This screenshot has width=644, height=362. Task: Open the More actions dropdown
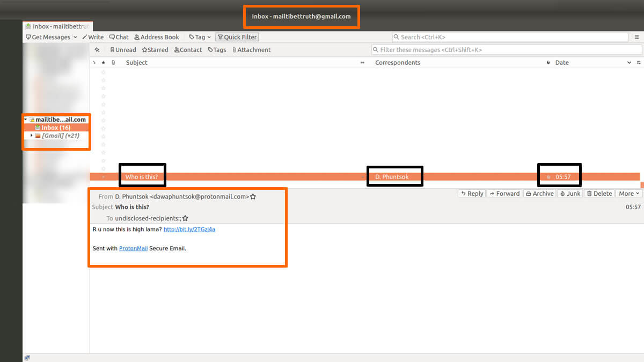click(629, 194)
